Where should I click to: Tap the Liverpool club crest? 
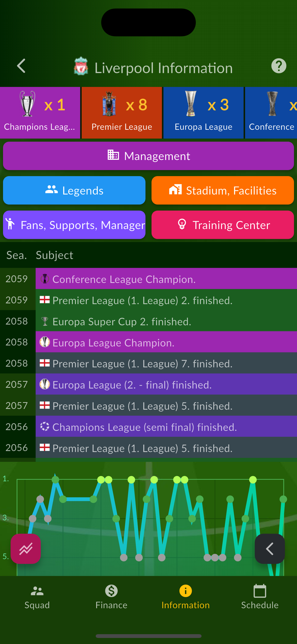tap(81, 66)
